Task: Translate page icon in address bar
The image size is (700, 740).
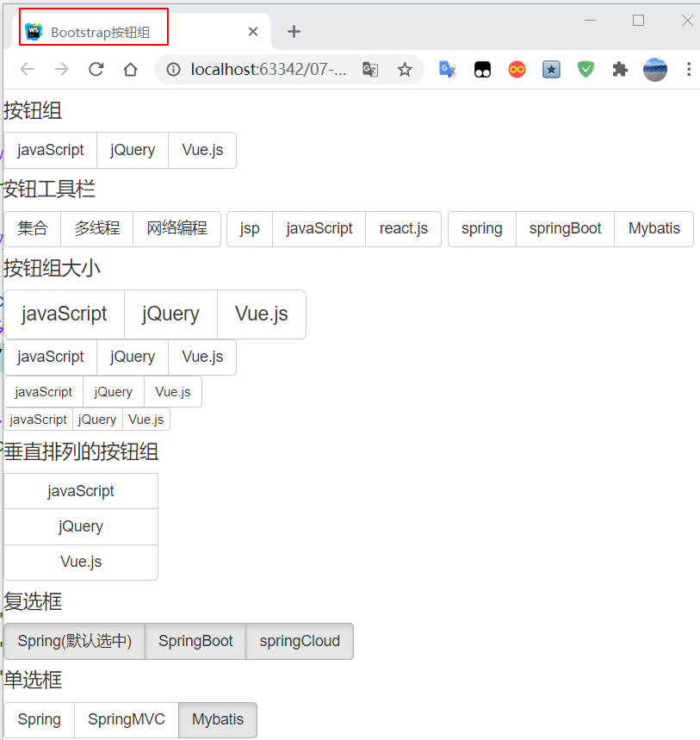Action: coord(370,70)
